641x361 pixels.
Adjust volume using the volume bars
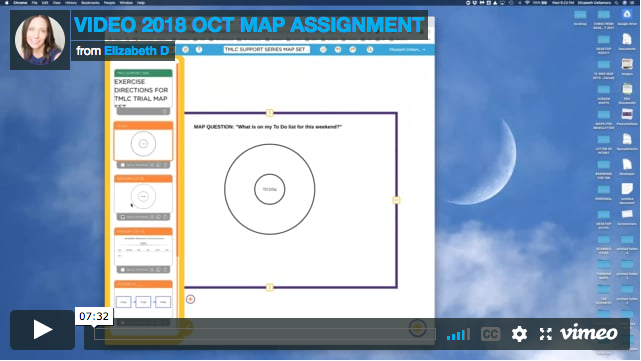(x=458, y=334)
